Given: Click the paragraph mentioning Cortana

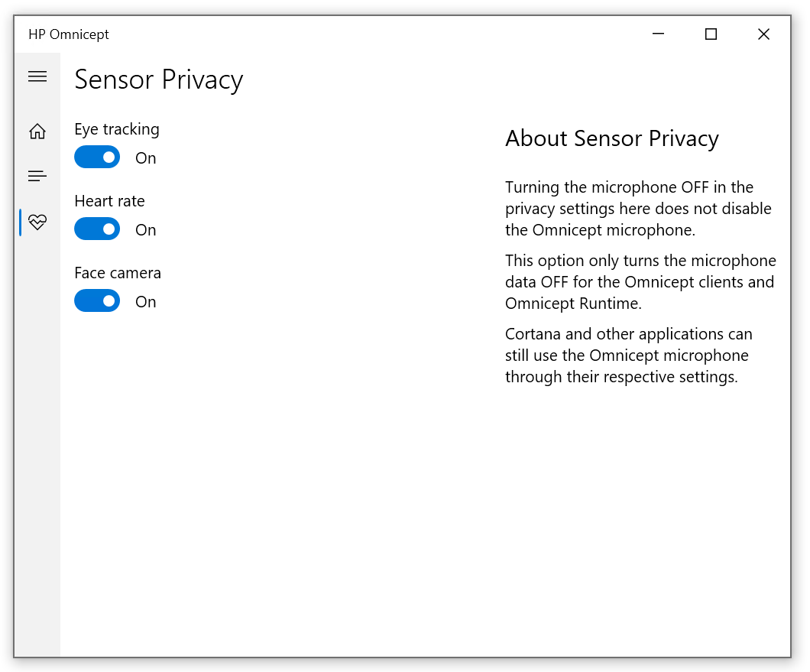Looking at the screenshot, I should pos(628,355).
